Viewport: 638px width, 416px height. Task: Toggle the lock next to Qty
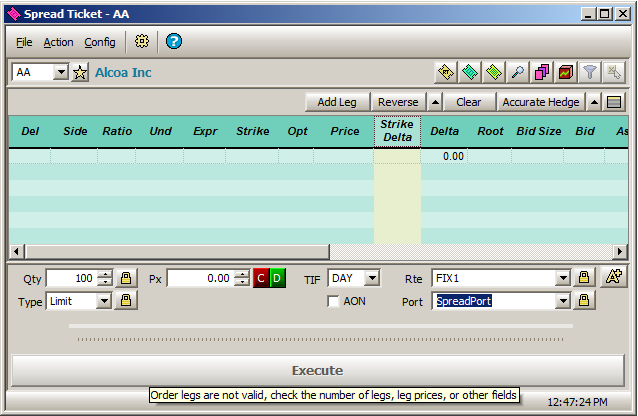(126, 278)
